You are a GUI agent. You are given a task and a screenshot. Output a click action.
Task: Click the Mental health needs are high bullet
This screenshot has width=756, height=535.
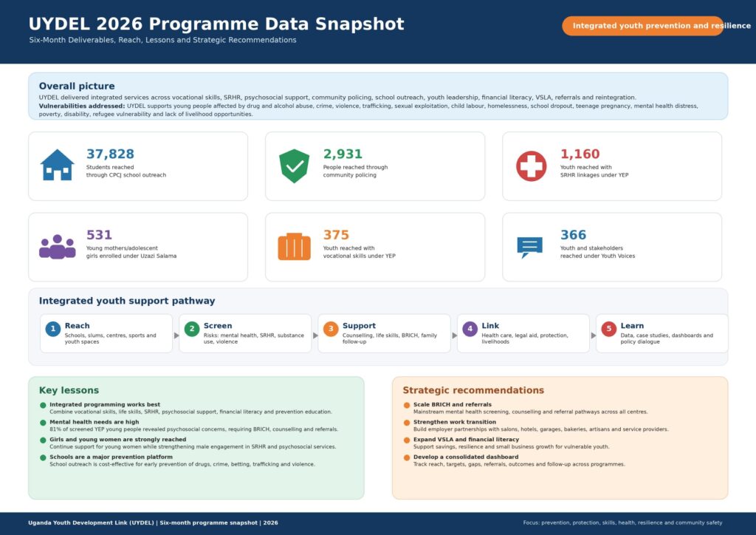click(x=94, y=422)
